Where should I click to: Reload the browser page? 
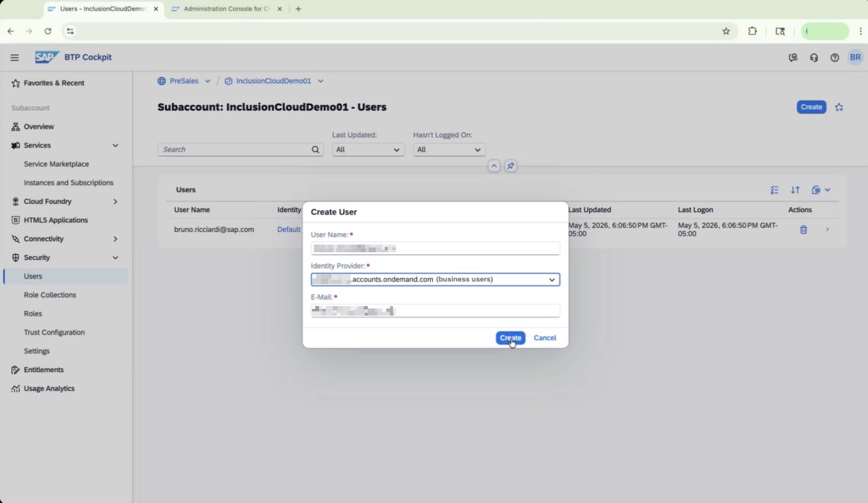pos(48,31)
